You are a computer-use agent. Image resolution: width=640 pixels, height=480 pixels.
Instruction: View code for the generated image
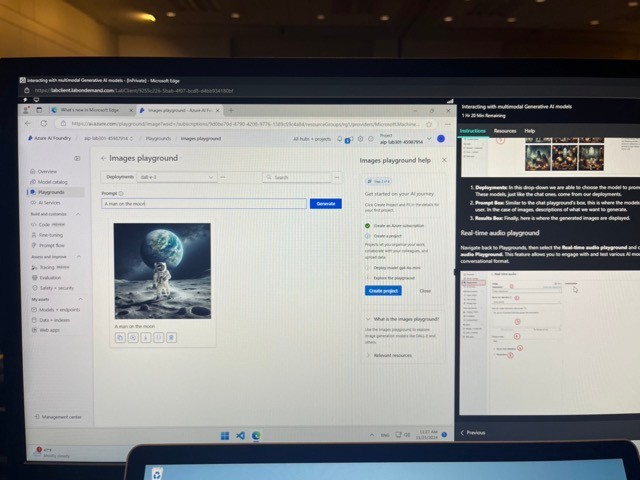click(159, 338)
